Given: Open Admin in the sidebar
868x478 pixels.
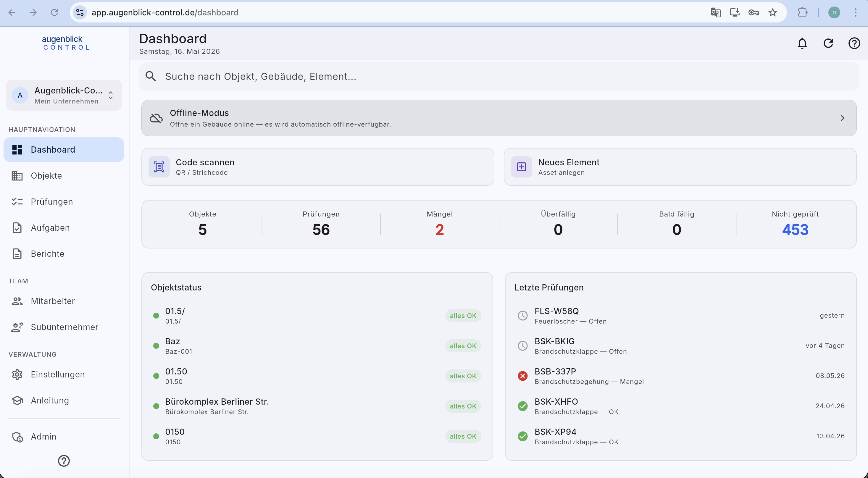Looking at the screenshot, I should coord(64,436).
